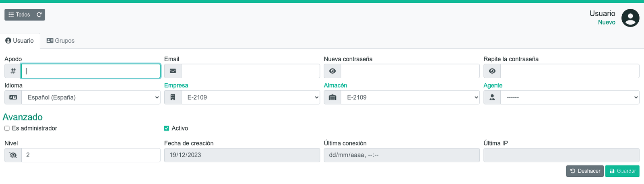
Task: Switch to the Usuario tab
Action: pos(20,41)
